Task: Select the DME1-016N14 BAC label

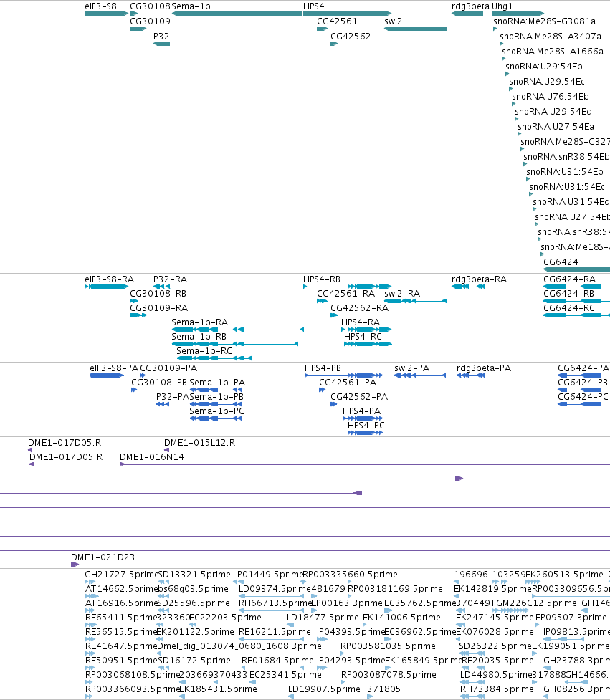Action: click(x=152, y=456)
